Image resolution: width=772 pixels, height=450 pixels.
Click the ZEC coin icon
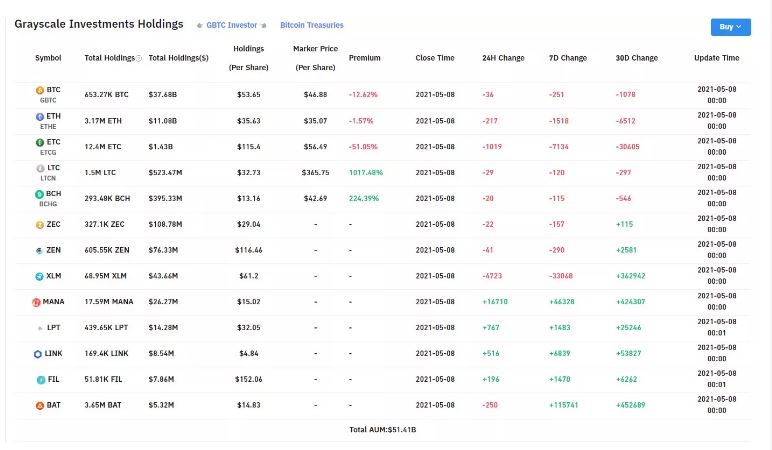click(40, 225)
